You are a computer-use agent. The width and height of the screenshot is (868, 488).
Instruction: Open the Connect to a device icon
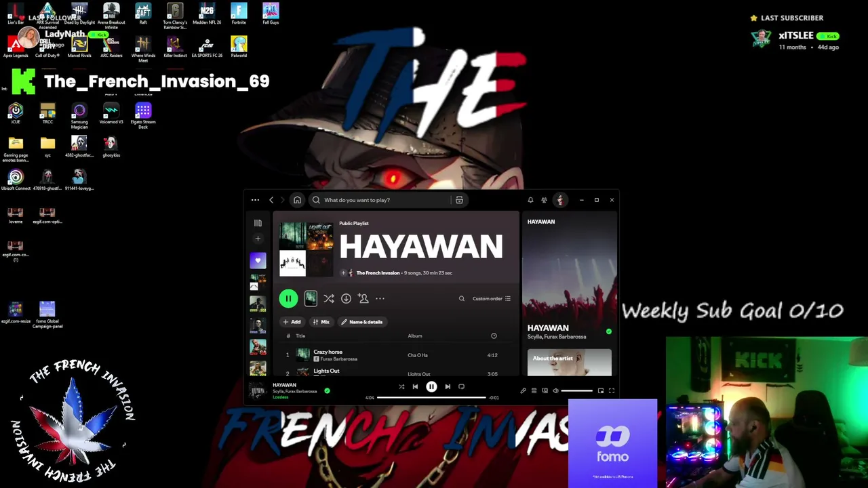(x=545, y=390)
